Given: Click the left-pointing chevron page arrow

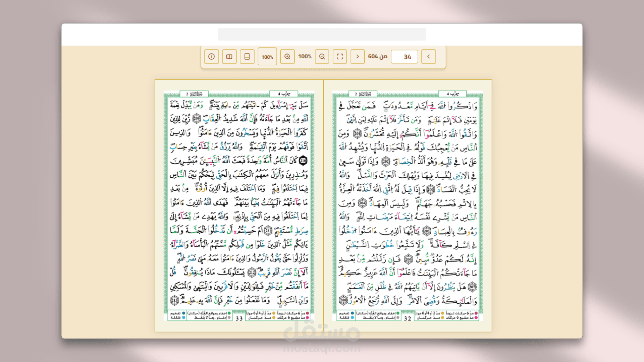Looking at the screenshot, I should pos(429,57).
